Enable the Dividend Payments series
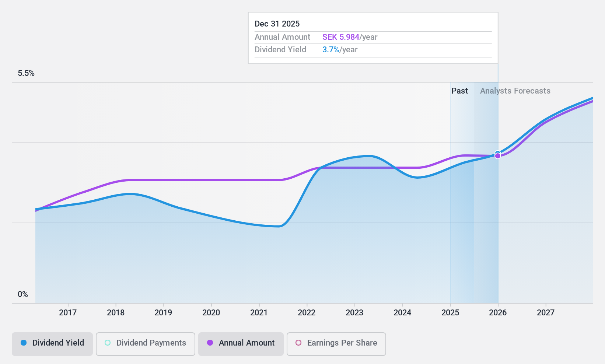 146,344
